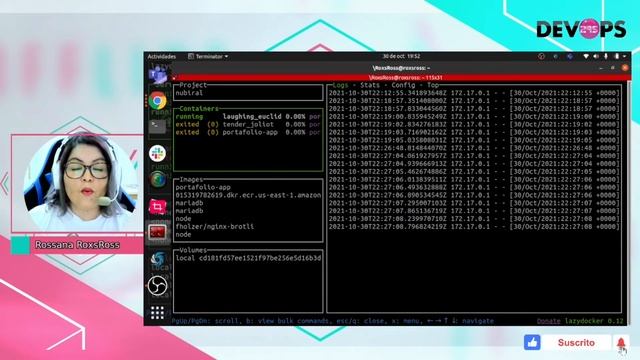640x360 pixels.
Task: Click log line at 22:19:05
Action: pyautogui.click(x=474, y=140)
